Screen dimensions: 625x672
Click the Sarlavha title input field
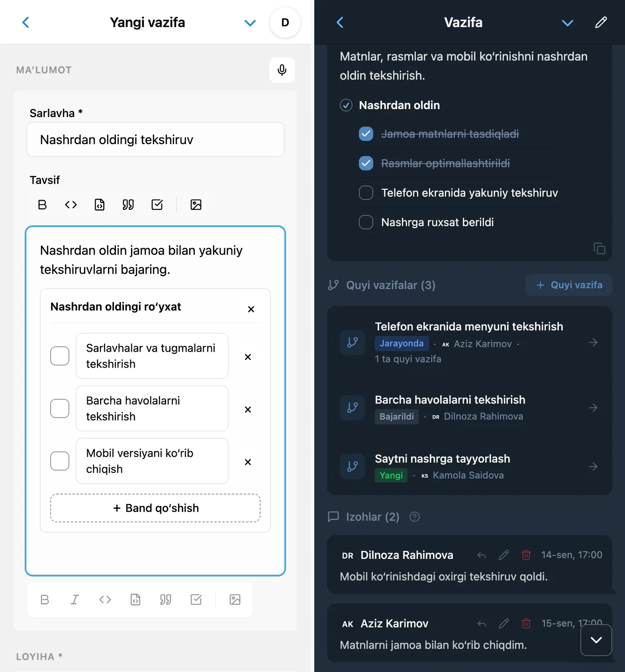pos(155,139)
